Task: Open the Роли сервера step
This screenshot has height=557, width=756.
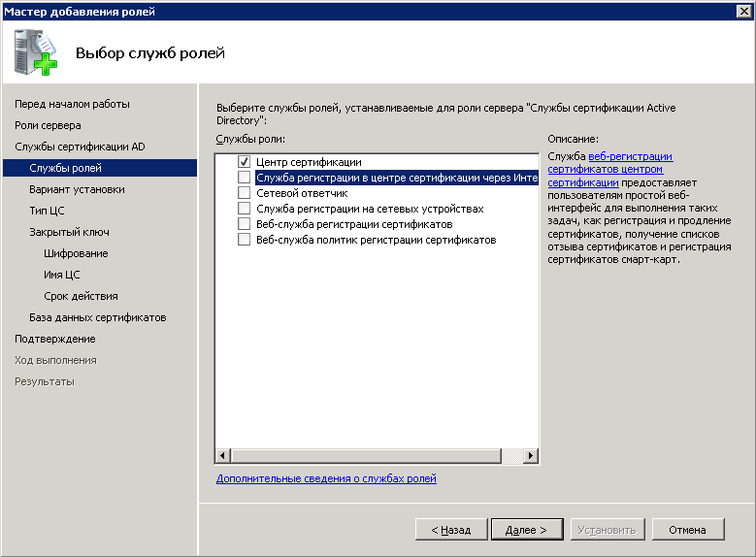Action: (48, 125)
